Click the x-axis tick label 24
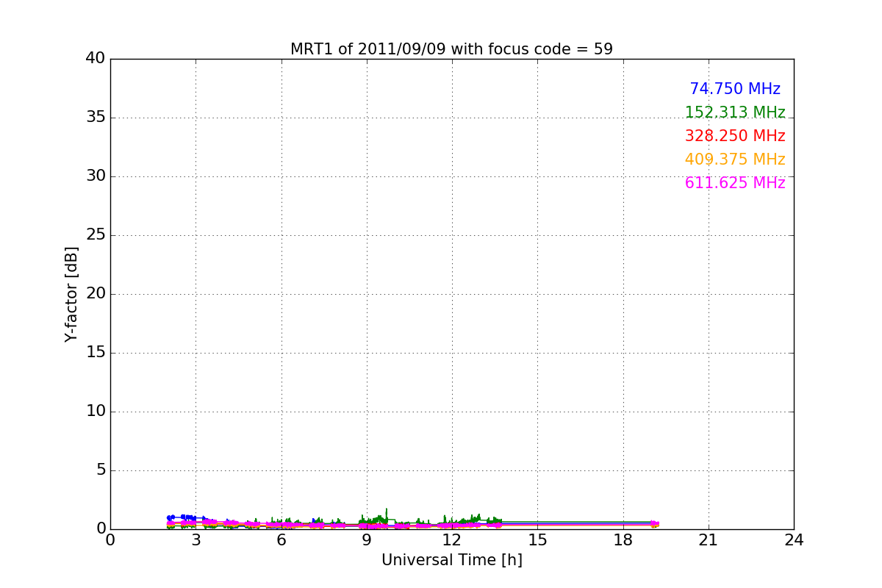Image resolution: width=882 pixels, height=588 pixels. pos(794,540)
